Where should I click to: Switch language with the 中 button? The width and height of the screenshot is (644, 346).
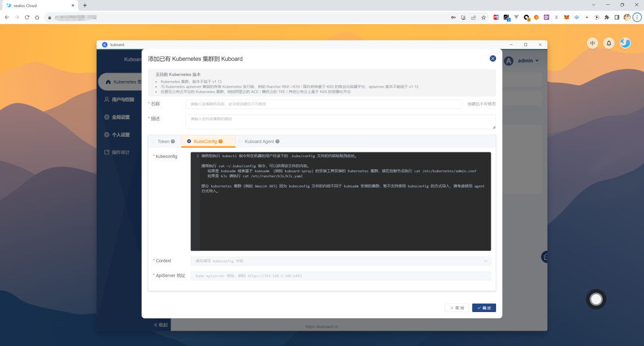pyautogui.click(x=592, y=43)
